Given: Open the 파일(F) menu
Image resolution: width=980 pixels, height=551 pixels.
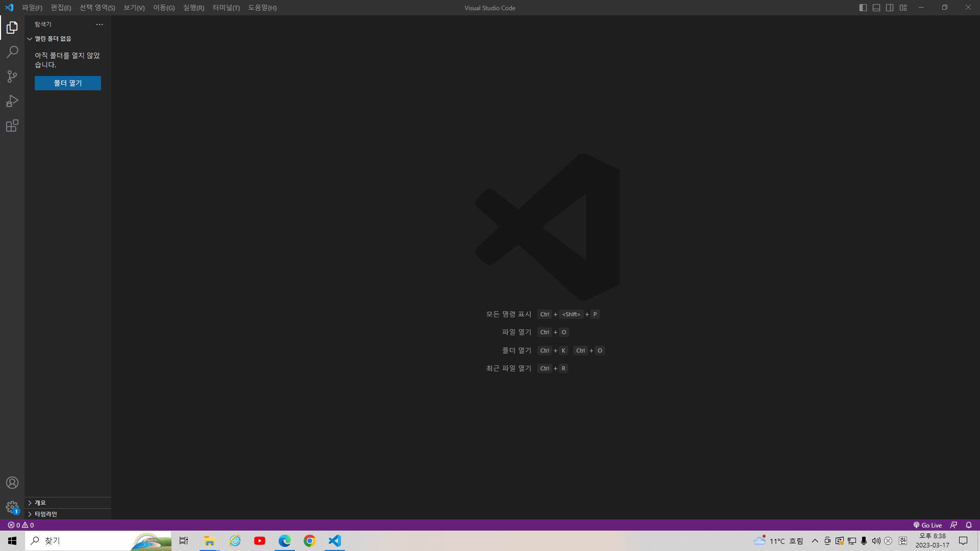Looking at the screenshot, I should tap(32, 8).
